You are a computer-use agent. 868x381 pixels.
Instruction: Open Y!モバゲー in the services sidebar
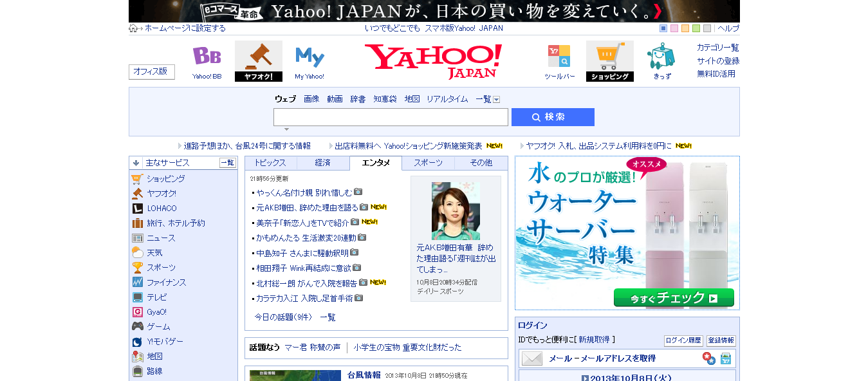(165, 342)
